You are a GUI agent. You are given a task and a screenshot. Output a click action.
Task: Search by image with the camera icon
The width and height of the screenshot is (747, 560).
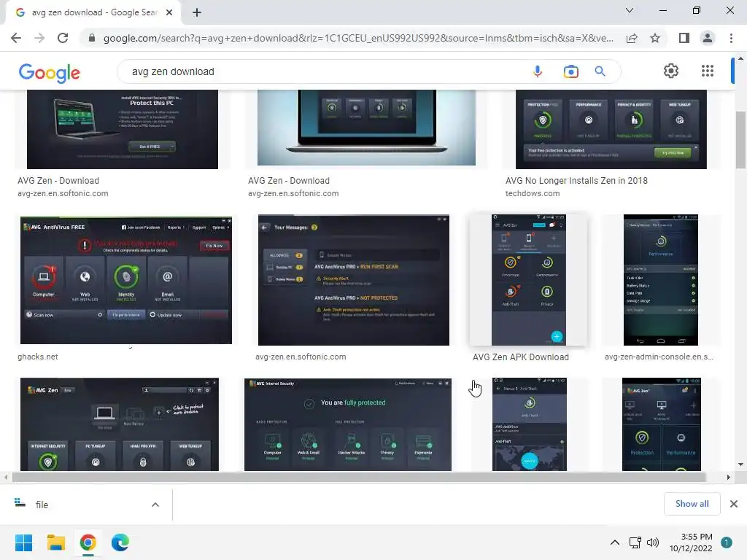click(x=570, y=71)
